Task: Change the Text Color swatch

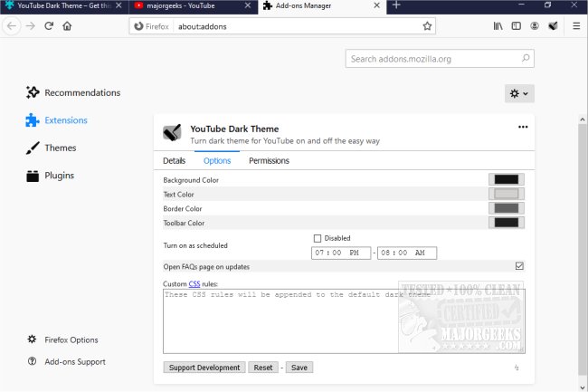Action: click(x=507, y=194)
